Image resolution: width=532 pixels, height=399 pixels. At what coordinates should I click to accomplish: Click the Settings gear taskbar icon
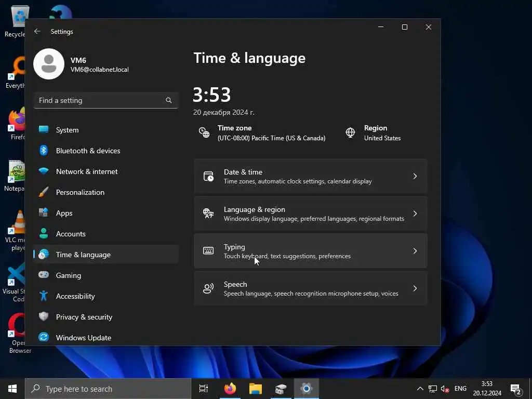click(x=307, y=389)
